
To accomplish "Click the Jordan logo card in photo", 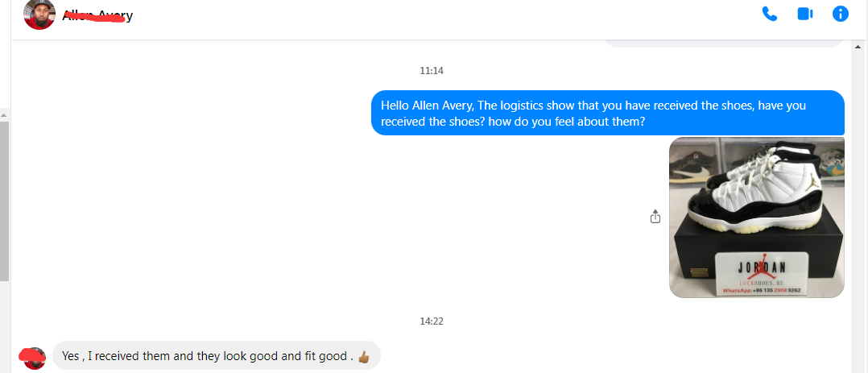I will pos(762,273).
